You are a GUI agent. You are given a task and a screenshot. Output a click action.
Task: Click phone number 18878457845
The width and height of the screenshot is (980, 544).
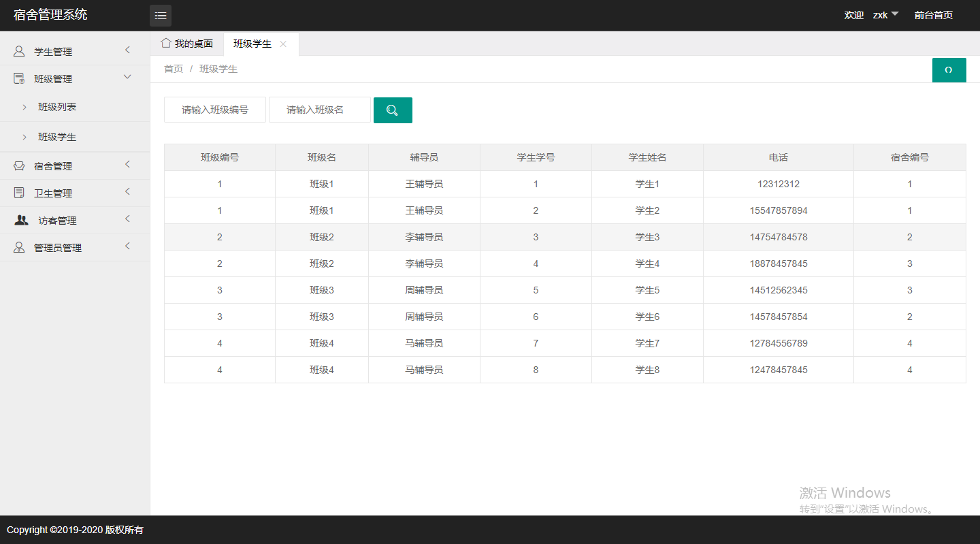point(779,263)
